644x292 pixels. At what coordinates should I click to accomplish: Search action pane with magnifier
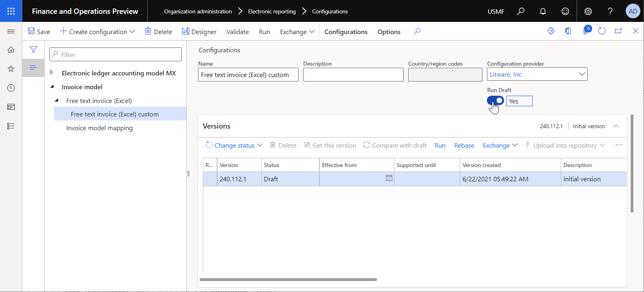coord(417,31)
